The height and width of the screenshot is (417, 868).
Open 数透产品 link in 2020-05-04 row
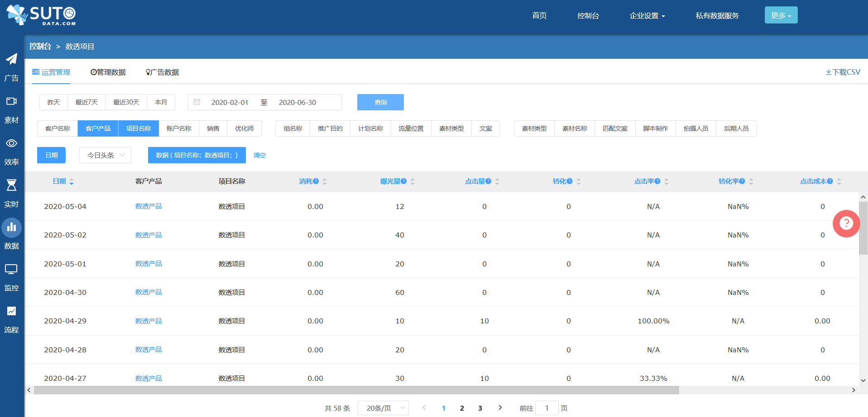(x=149, y=206)
